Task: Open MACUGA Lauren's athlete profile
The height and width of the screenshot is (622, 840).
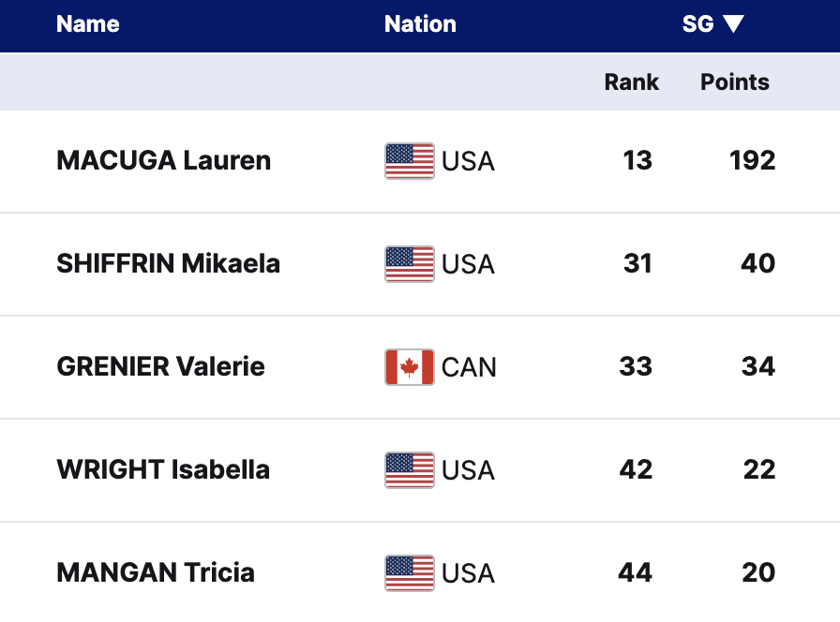Action: (x=164, y=161)
